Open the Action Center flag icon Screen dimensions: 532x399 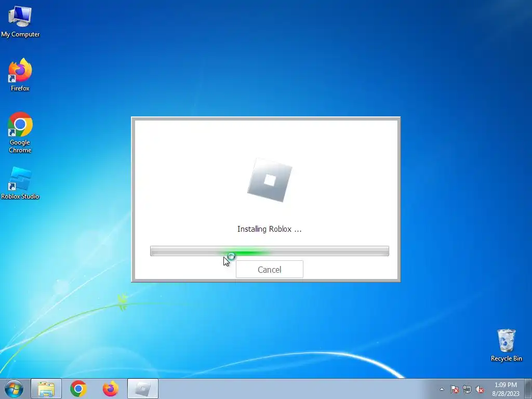(455, 389)
